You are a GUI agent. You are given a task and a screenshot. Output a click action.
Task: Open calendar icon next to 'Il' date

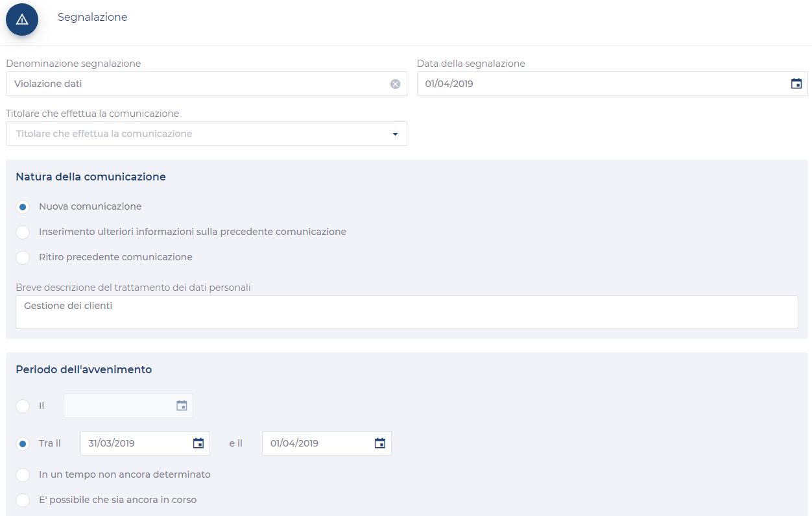(182, 406)
